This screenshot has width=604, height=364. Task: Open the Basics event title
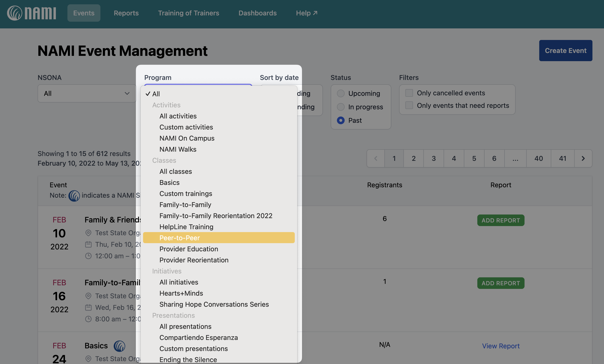point(96,346)
